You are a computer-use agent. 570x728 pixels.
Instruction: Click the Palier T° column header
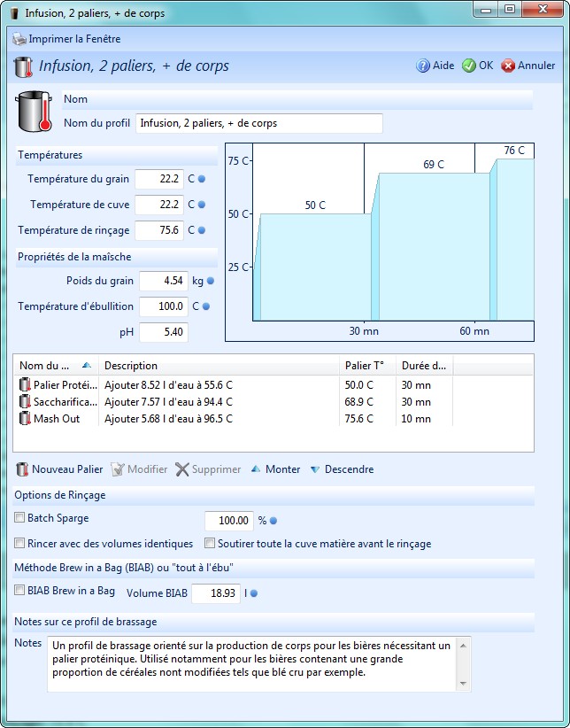point(366,366)
